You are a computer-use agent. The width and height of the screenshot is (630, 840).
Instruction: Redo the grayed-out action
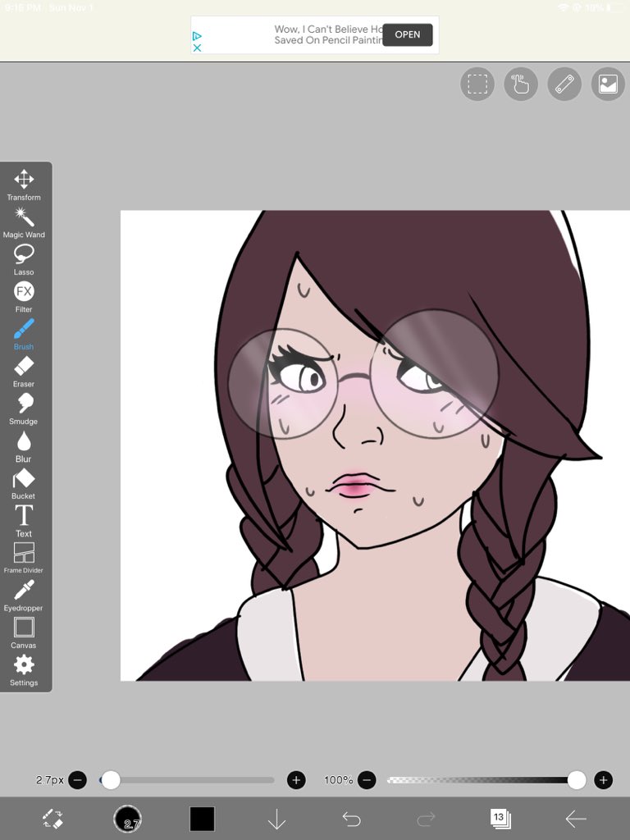click(426, 819)
